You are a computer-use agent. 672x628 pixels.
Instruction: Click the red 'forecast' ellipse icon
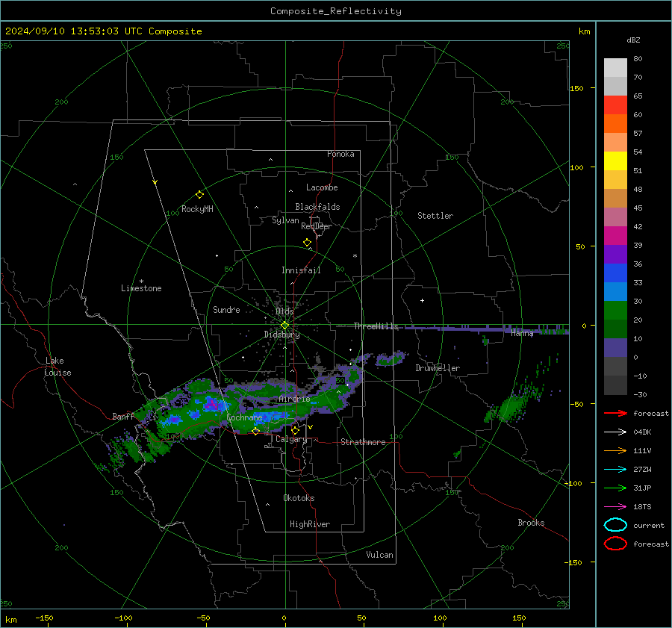coord(615,544)
